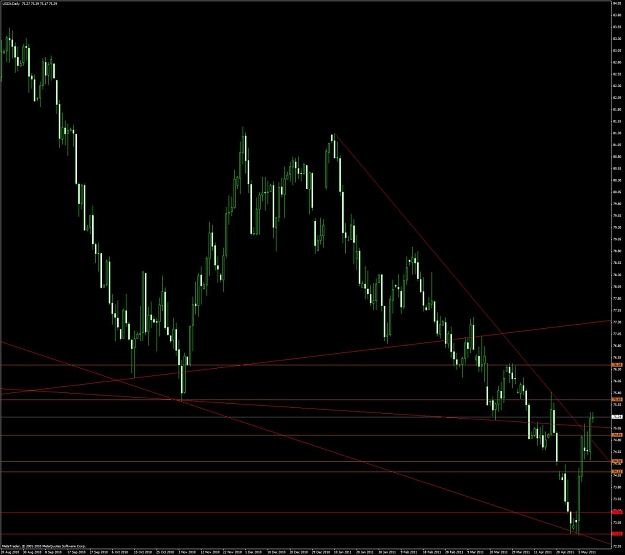Click the '3 Nov 2010' date axis label
This screenshot has height=555, width=625.
click(187, 552)
